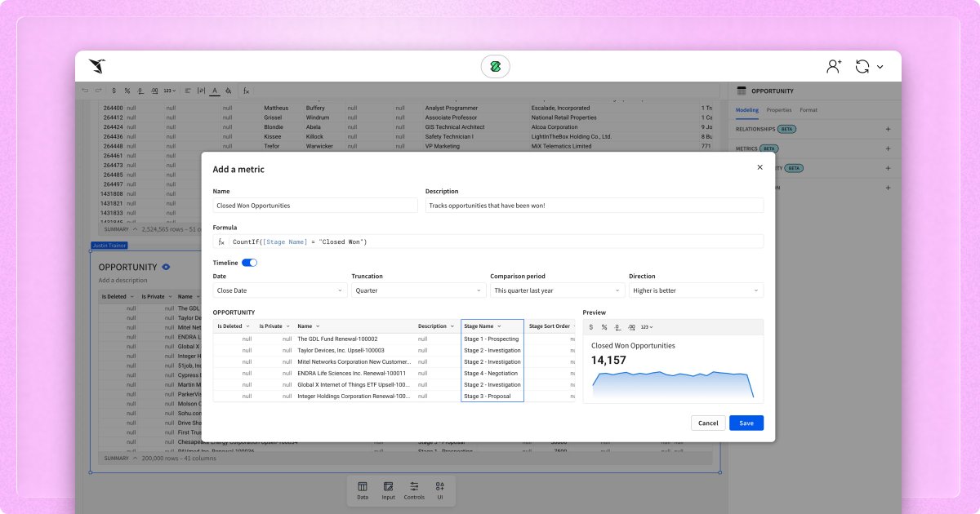Open the Comparison period dropdown
980x514 pixels.
click(558, 290)
